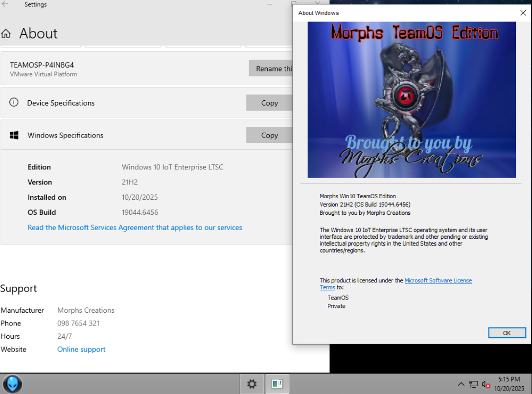Select OS Build value 19044.6456 in Settings
The width and height of the screenshot is (532, 394).
[140, 212]
